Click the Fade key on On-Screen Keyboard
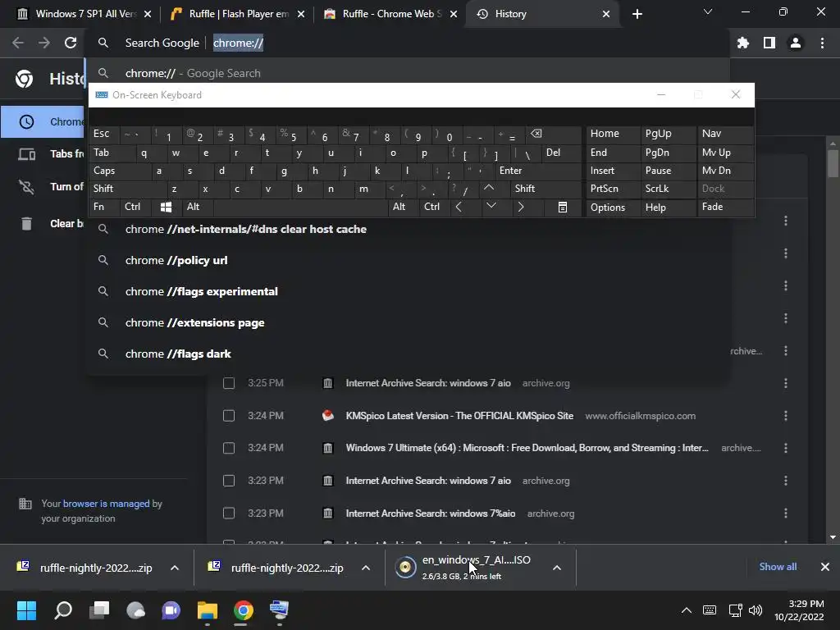Image resolution: width=840 pixels, height=630 pixels. 725,207
